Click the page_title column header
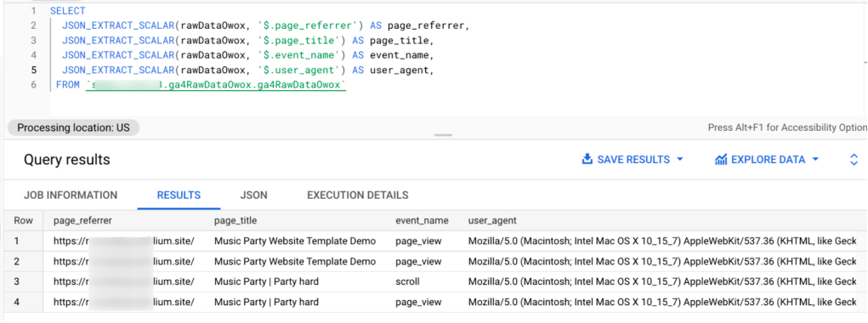868x323 pixels. point(235,221)
